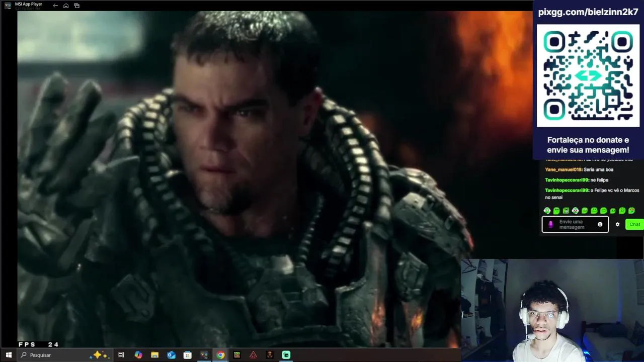Open Microsoft Store from the taskbar
Screen dimensions: 644x362
[x=188, y=355]
